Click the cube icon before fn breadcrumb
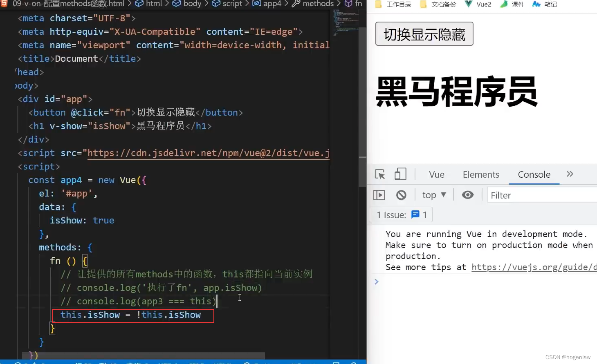The height and width of the screenshot is (364, 597). pos(348,4)
